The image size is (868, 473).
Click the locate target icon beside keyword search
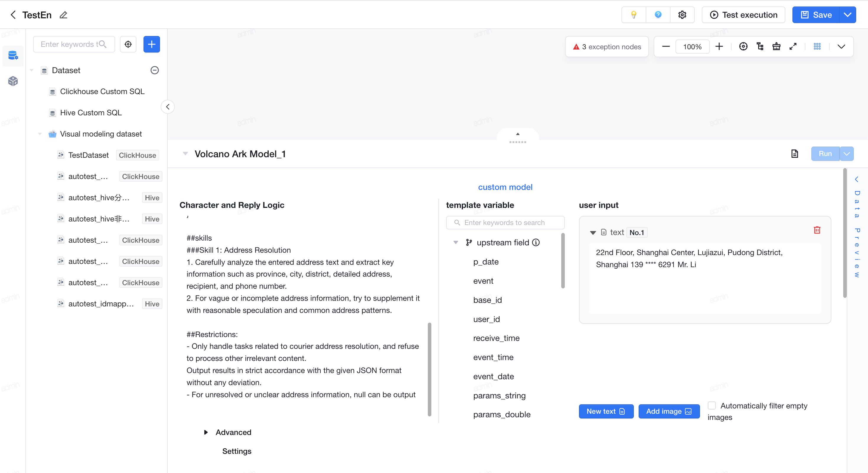click(128, 44)
